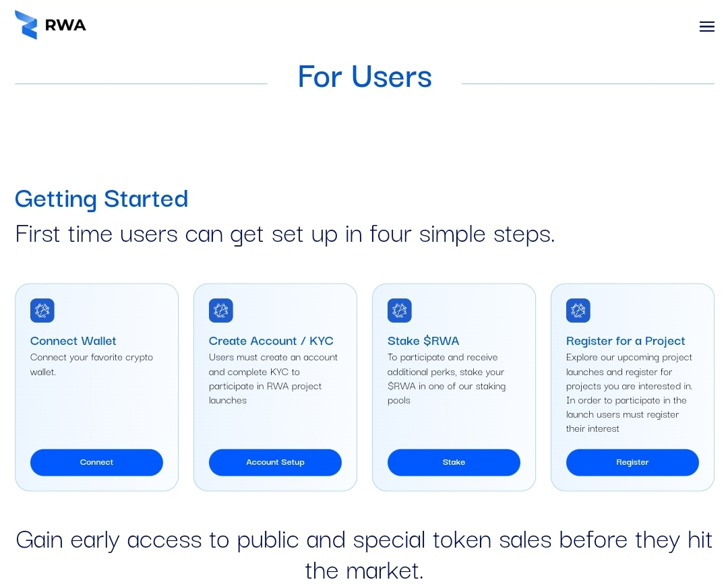Click the For Users section heading
Viewport: 728px width, 584px height.
(x=365, y=76)
